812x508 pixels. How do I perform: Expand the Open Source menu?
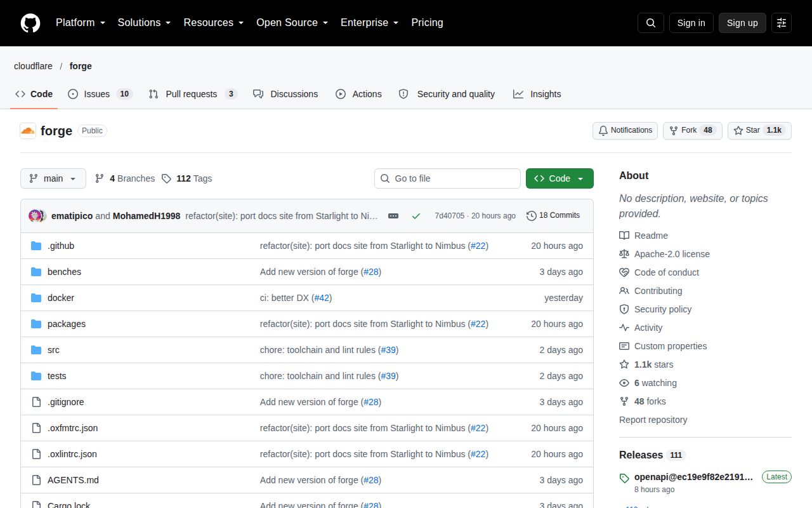292,22
